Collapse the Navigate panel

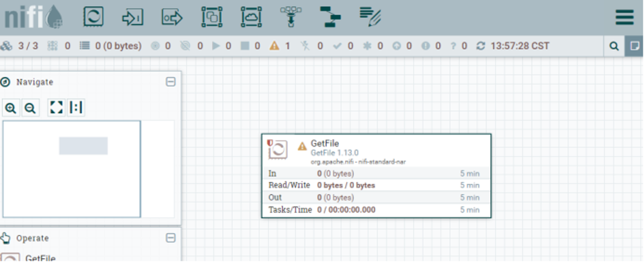[171, 82]
